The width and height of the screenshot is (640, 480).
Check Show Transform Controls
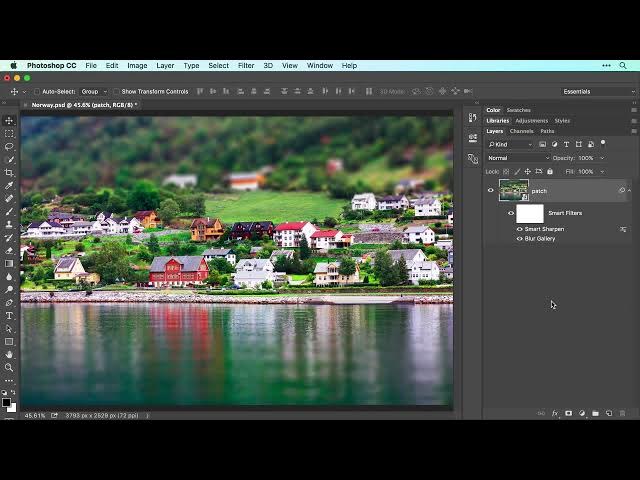pos(116,91)
